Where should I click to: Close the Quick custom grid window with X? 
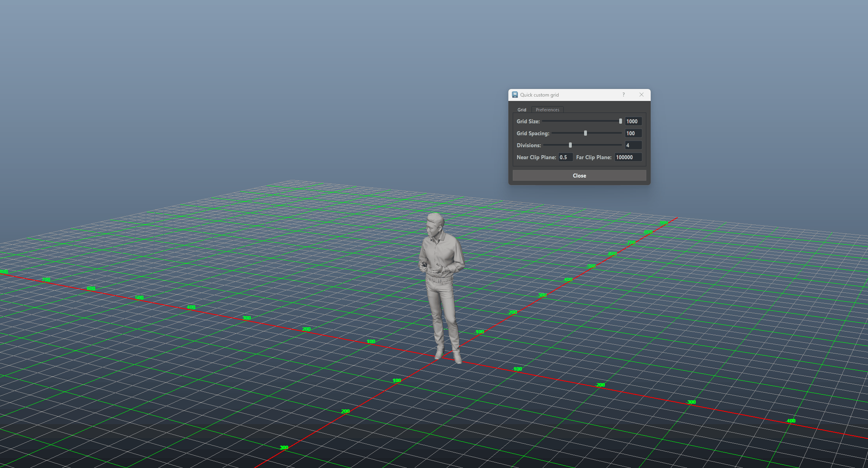(642, 95)
